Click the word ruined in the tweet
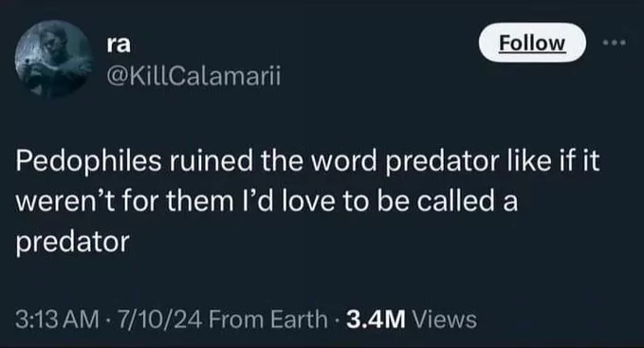 pos(211,160)
